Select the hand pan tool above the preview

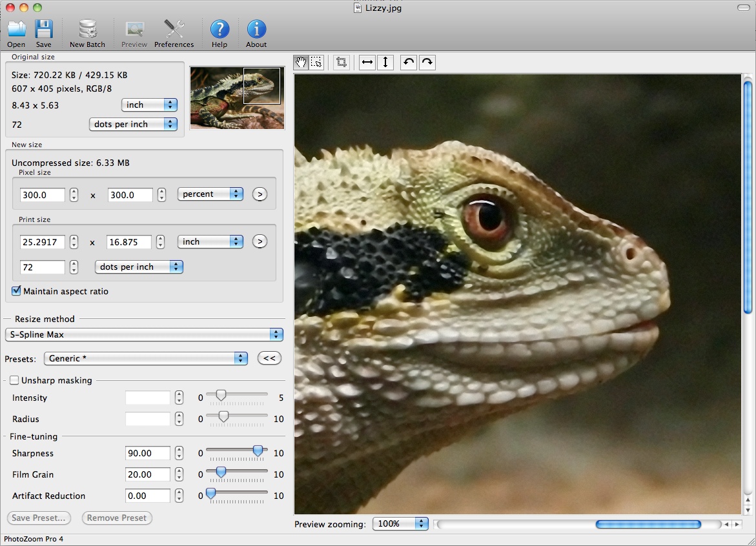(300, 62)
